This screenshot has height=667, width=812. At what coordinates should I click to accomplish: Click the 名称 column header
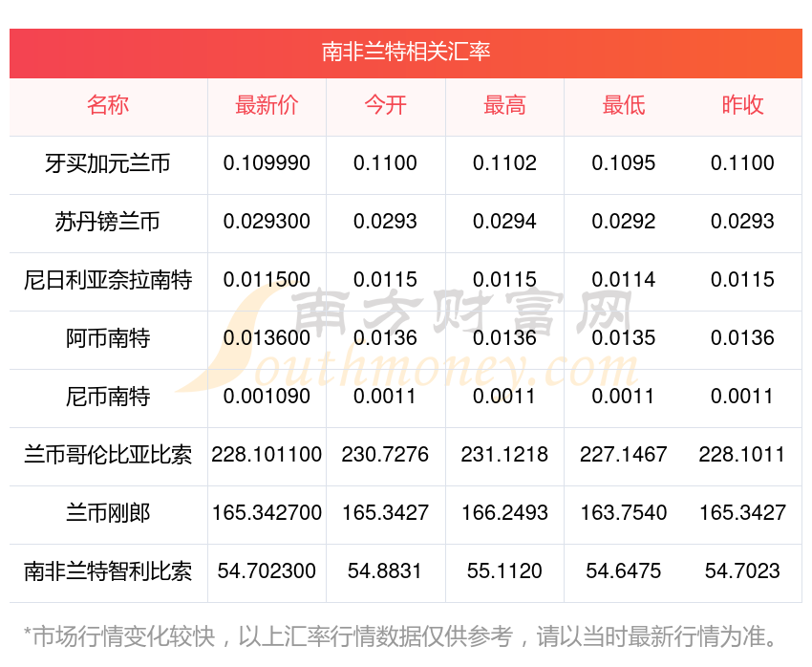pyautogui.click(x=108, y=105)
